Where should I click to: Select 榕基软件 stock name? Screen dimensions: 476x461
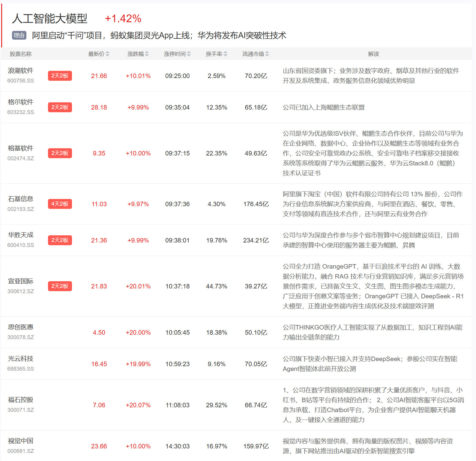click(21, 149)
